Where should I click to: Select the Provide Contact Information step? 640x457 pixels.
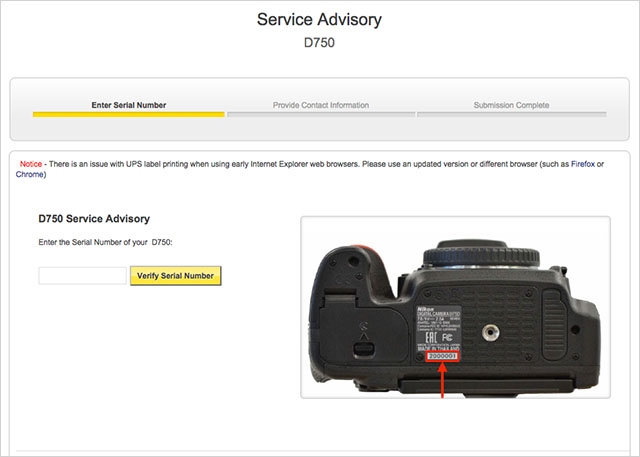click(321, 105)
